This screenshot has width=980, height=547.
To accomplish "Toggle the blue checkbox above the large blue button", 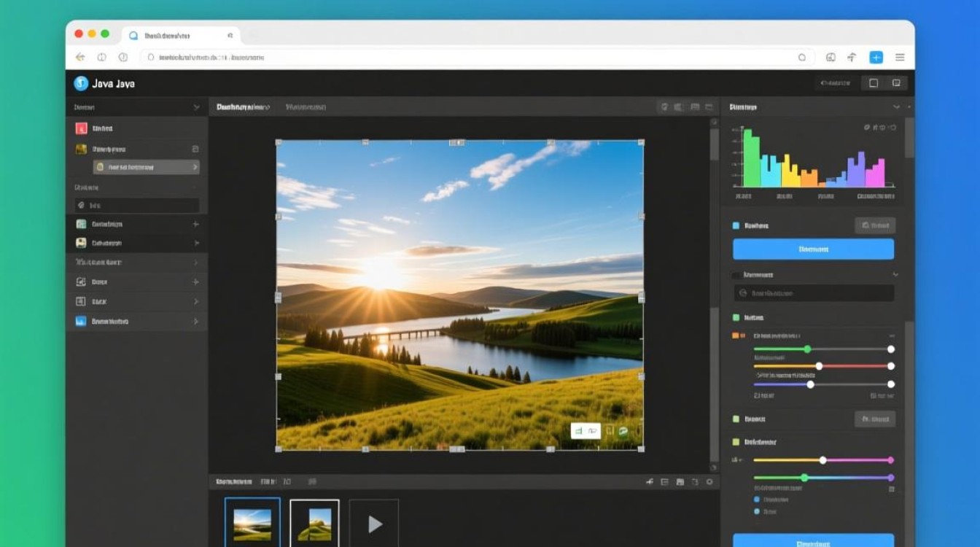I will 736,226.
